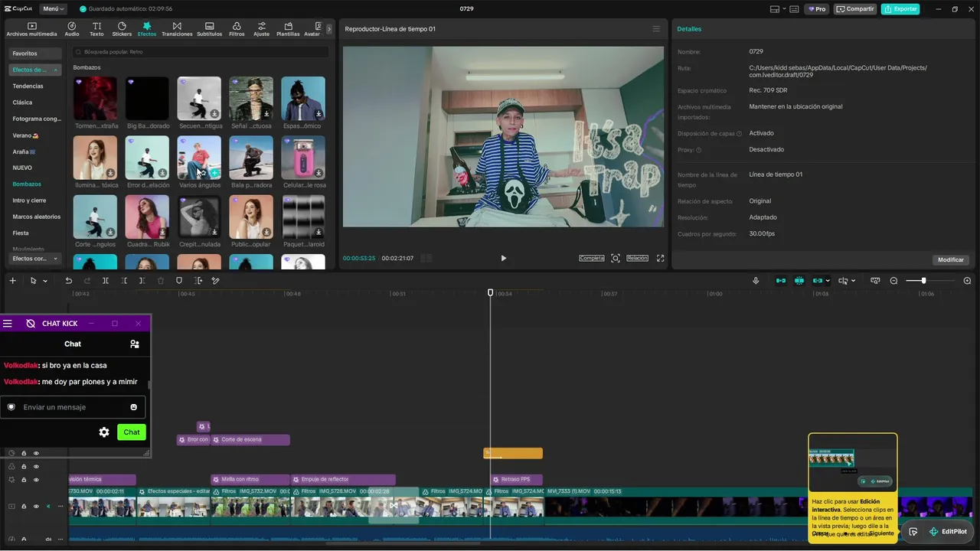Toggle auto snapping
This screenshot has height=551, width=980.
tap(799, 281)
